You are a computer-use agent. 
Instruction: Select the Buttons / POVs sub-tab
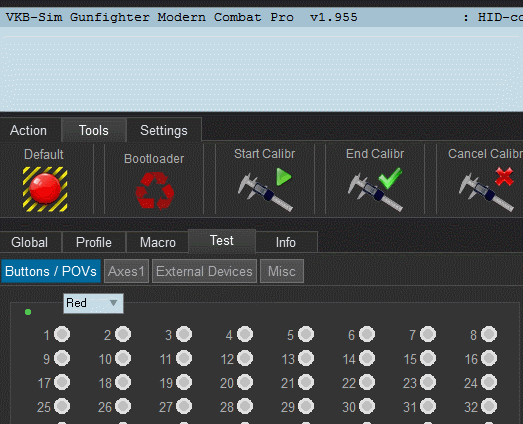click(51, 271)
